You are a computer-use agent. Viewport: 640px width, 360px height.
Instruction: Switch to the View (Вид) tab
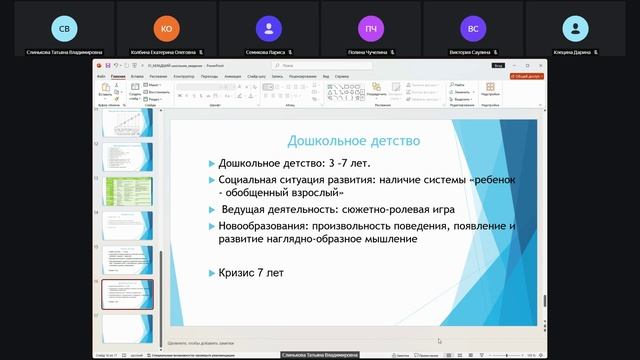[326, 76]
